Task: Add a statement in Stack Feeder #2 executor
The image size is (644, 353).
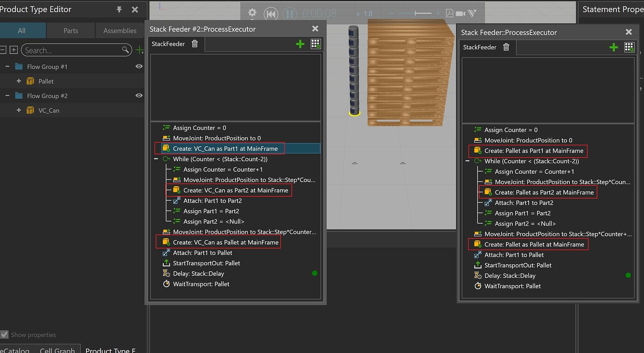Action: [300, 44]
